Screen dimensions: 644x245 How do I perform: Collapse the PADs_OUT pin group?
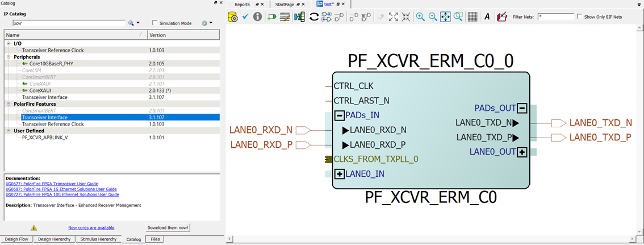pos(522,108)
